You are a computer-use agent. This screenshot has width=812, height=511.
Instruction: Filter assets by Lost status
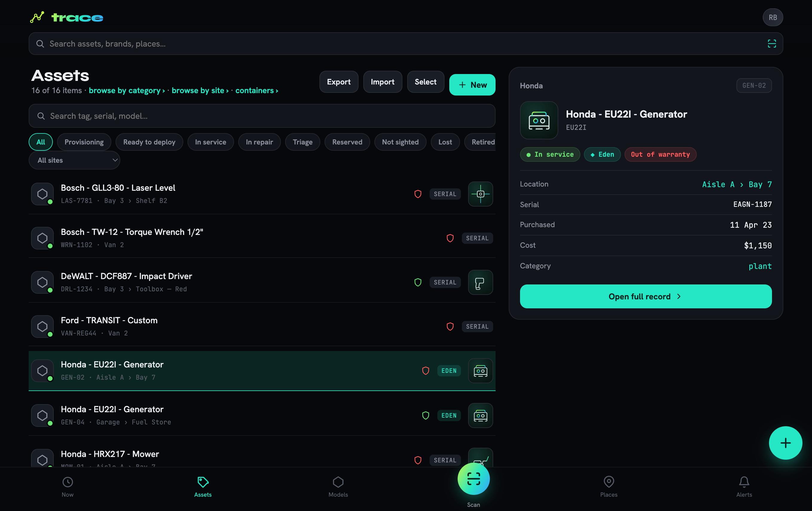click(x=445, y=142)
